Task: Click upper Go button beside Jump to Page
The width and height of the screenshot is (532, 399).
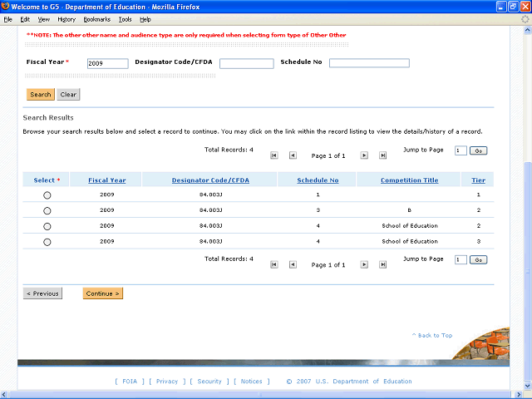Action: click(479, 150)
